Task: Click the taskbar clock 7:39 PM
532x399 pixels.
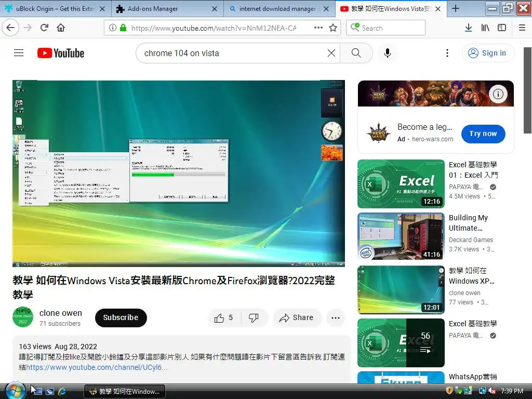Action: pos(512,391)
